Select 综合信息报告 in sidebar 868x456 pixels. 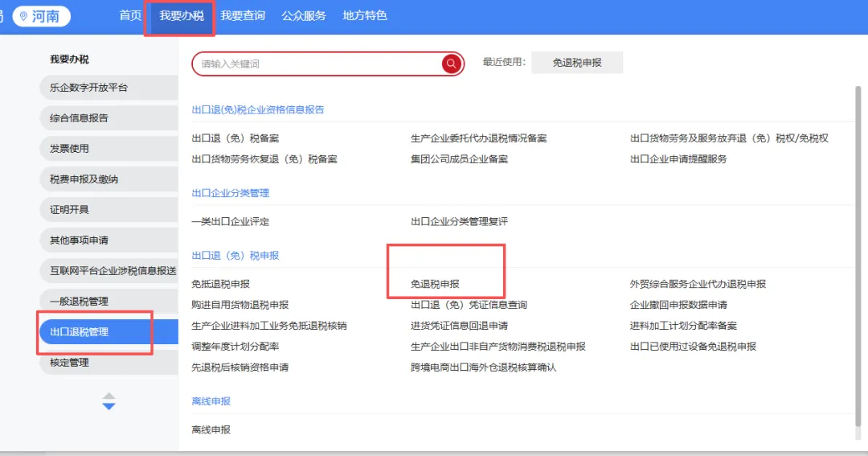[109, 118]
